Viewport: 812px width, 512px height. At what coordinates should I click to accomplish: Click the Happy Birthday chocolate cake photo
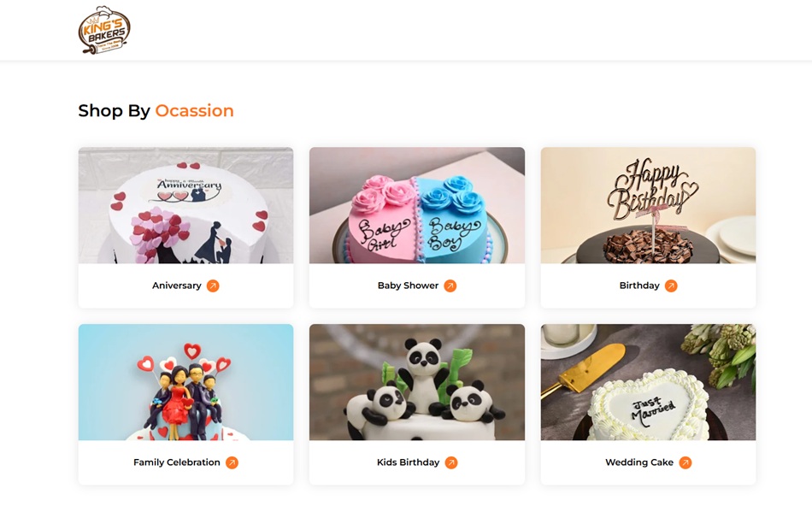point(649,205)
